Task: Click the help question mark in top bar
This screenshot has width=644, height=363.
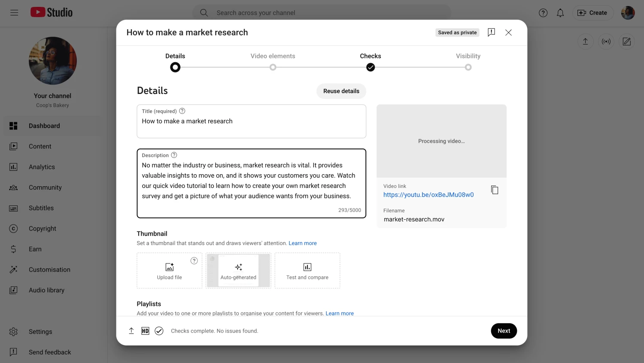Action: click(x=543, y=13)
